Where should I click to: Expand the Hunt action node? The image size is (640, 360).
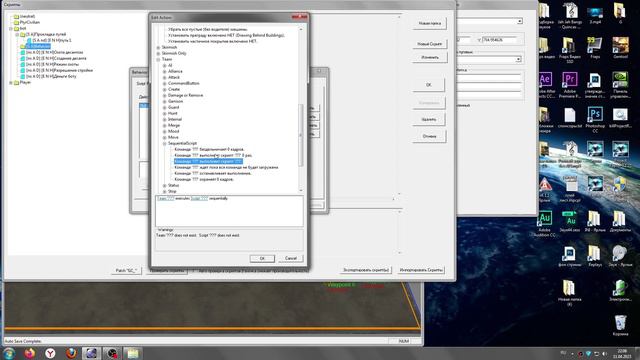164,113
